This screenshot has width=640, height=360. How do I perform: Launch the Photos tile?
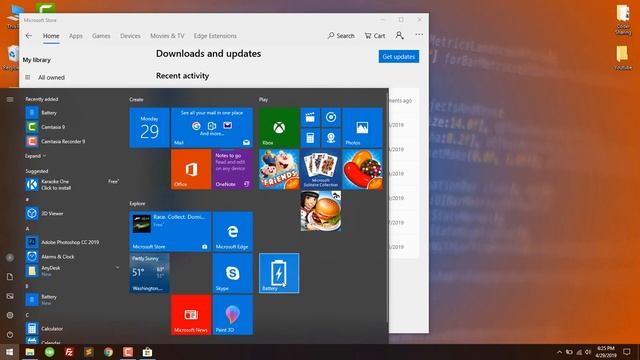362,128
